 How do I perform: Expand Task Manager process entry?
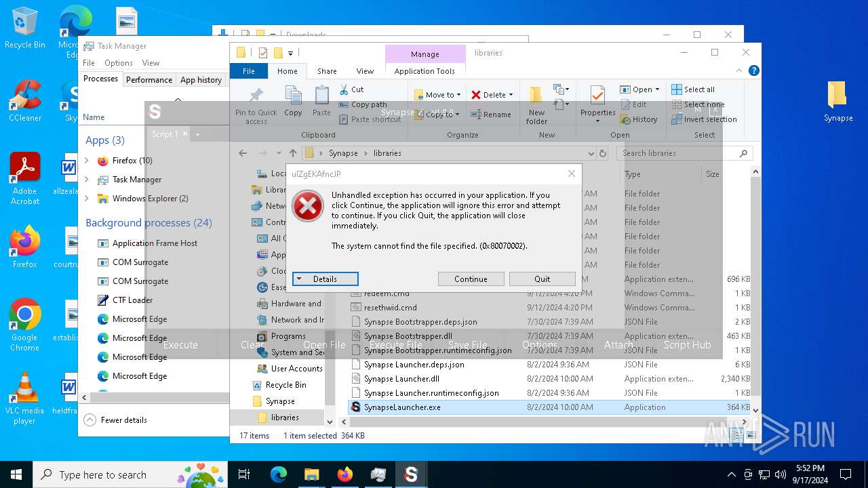pos(87,180)
